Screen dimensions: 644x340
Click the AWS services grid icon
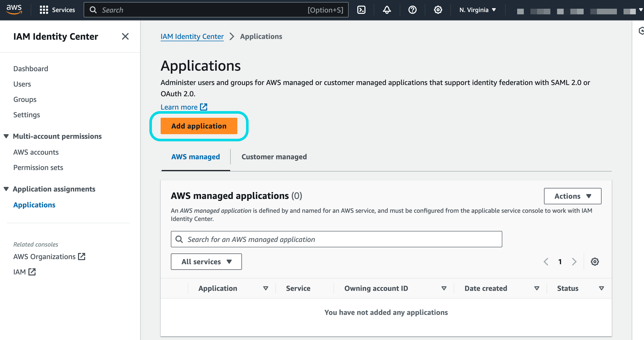(x=43, y=9)
